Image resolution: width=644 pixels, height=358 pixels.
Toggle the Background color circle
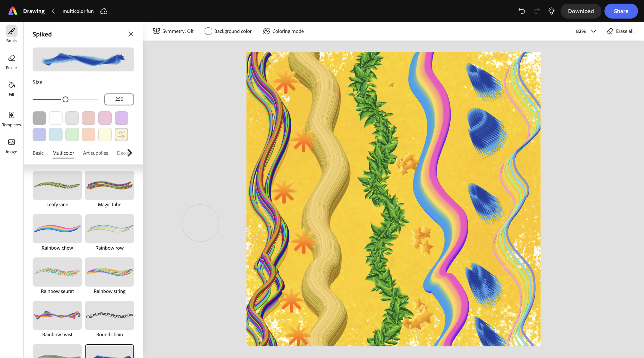click(x=208, y=31)
